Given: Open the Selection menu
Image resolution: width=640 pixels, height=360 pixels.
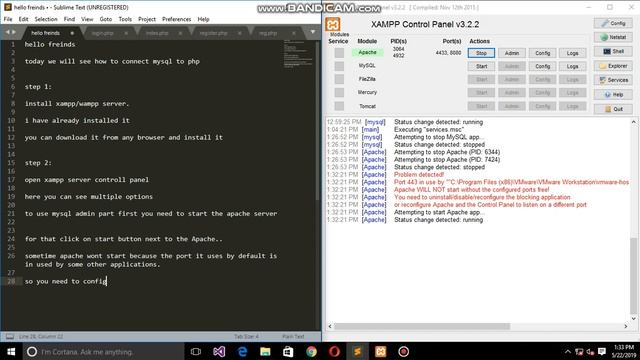Looking at the screenshot, I should [46, 19].
